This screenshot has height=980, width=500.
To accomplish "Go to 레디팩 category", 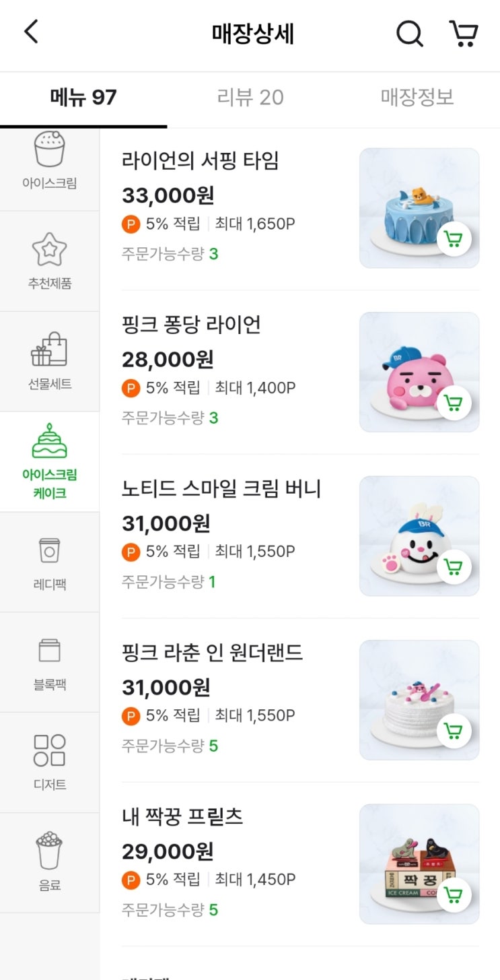I will [50, 562].
